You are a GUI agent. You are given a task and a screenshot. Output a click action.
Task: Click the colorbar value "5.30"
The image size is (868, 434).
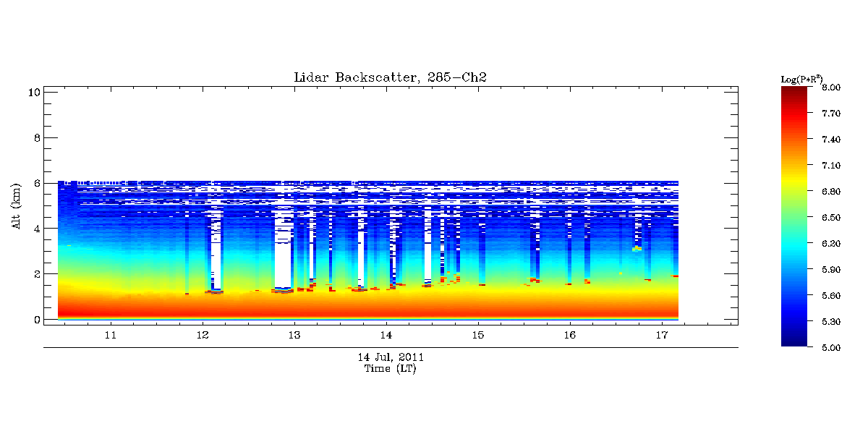coord(831,322)
